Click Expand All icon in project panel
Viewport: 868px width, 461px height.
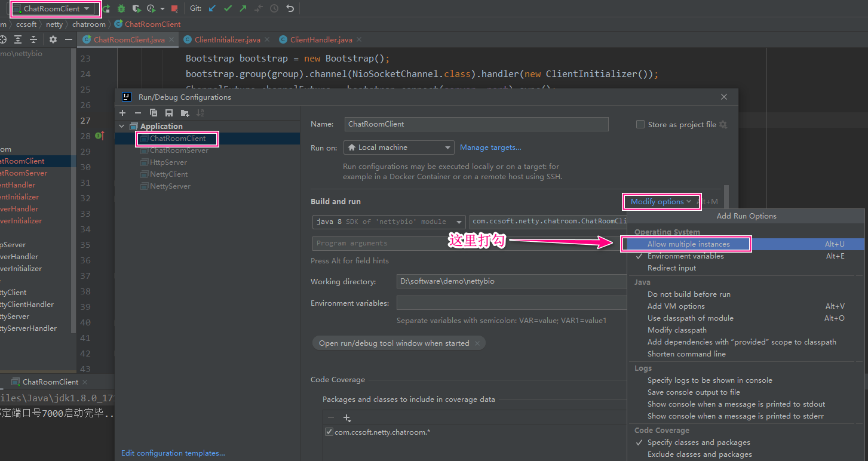(18, 39)
